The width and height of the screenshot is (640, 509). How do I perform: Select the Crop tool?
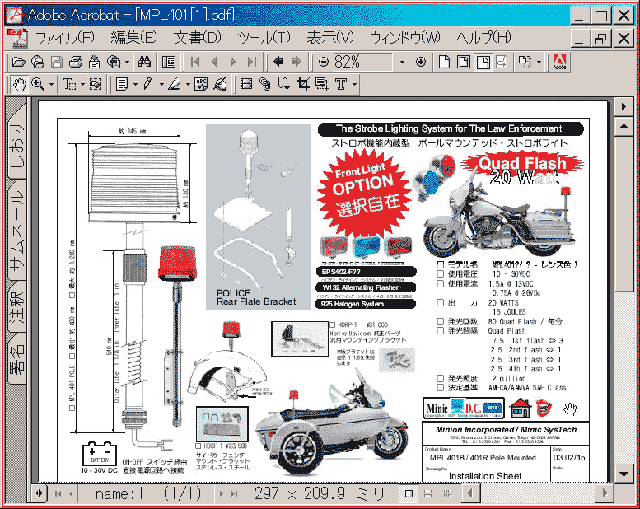[303, 84]
